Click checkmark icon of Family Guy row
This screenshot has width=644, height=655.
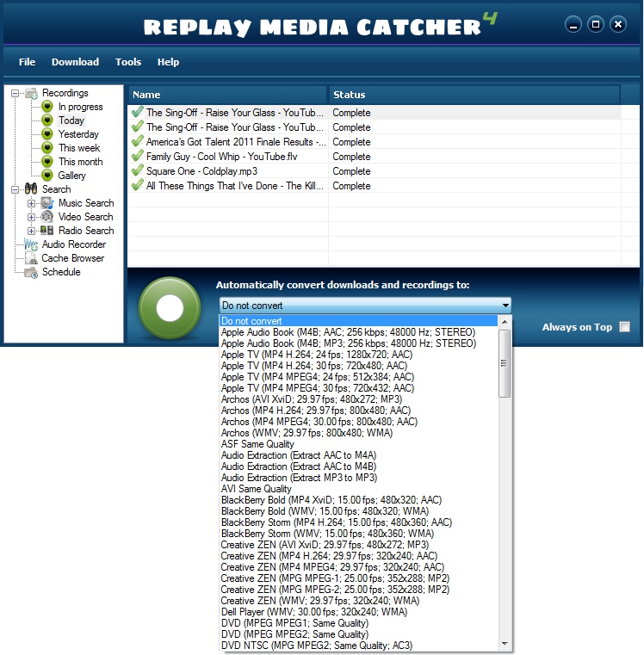coord(138,157)
